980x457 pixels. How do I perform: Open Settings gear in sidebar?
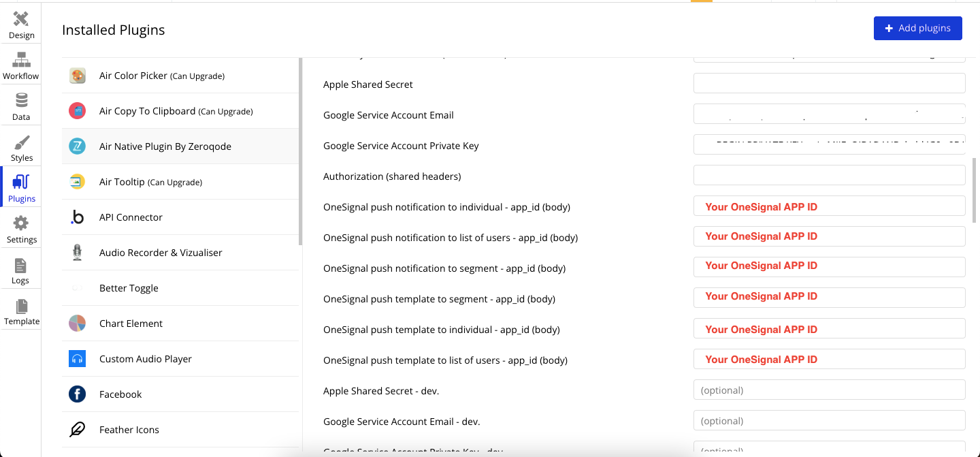(x=21, y=223)
